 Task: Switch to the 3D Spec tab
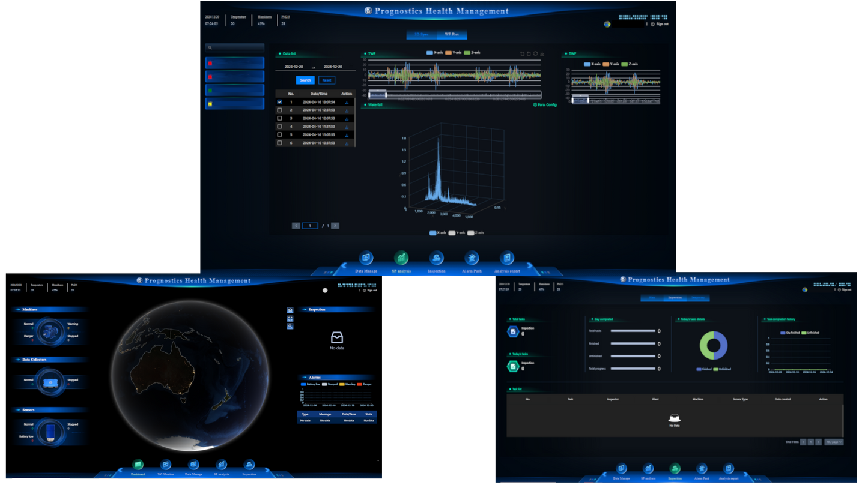pos(422,35)
